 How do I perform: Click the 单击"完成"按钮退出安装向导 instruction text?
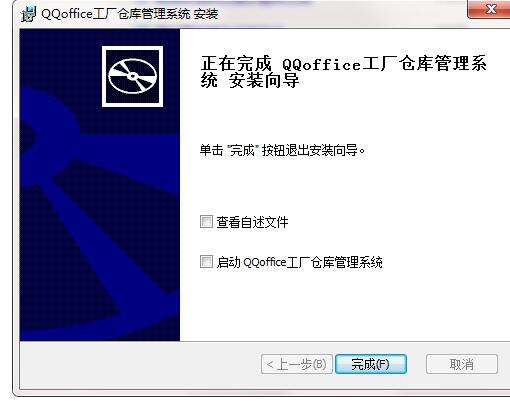(283, 150)
